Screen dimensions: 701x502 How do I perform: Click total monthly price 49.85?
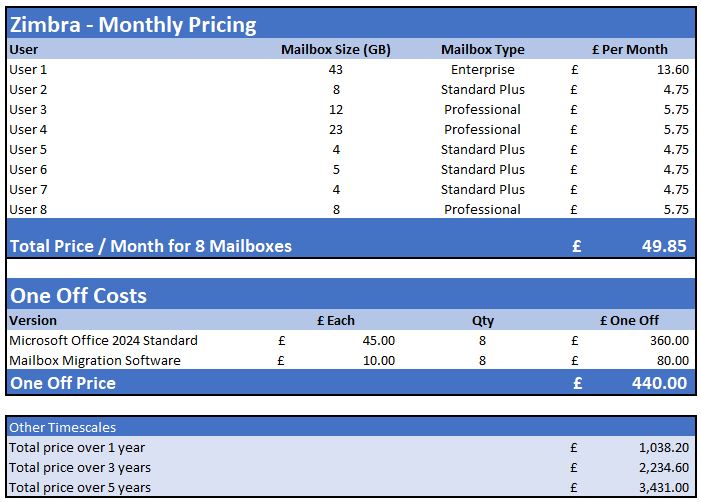(664, 246)
